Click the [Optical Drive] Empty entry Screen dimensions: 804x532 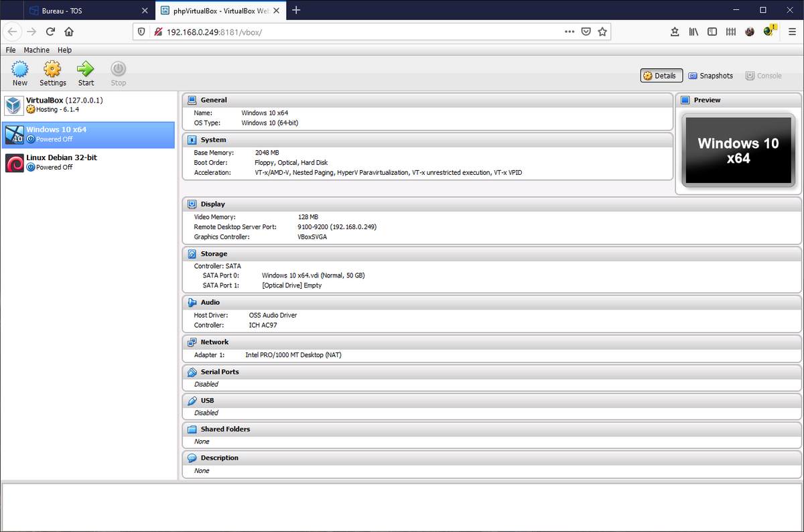(291, 285)
